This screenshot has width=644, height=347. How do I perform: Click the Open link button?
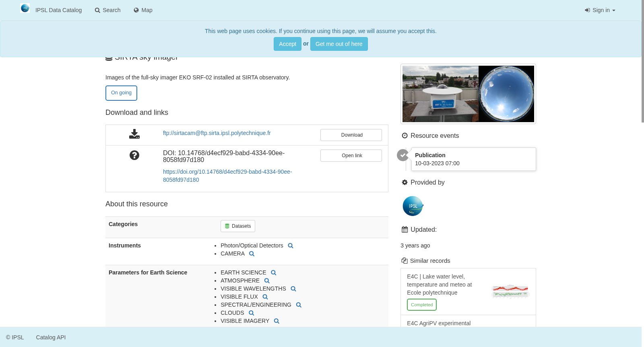coord(351,156)
